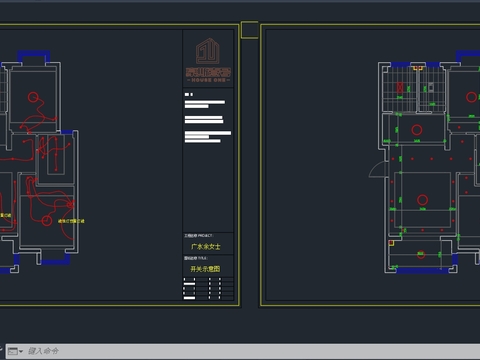This screenshot has width=480, height=360.
Task: Select the large red circle in right plan's center room
Action: point(422,200)
